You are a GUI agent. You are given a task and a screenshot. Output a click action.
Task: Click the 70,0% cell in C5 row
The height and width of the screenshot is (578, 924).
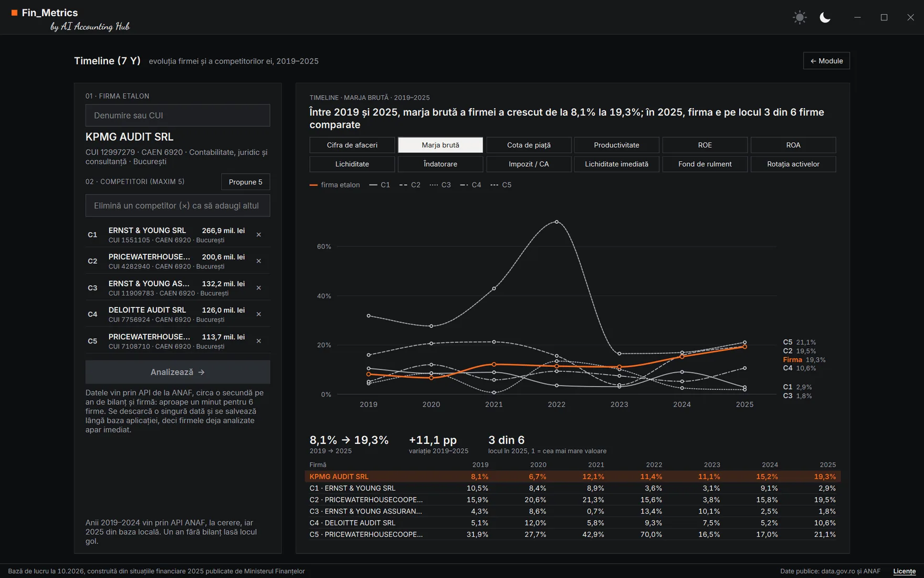click(651, 534)
